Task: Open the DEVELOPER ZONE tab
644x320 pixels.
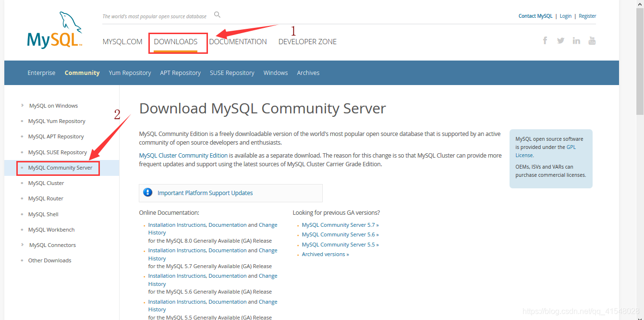Action: (x=307, y=42)
